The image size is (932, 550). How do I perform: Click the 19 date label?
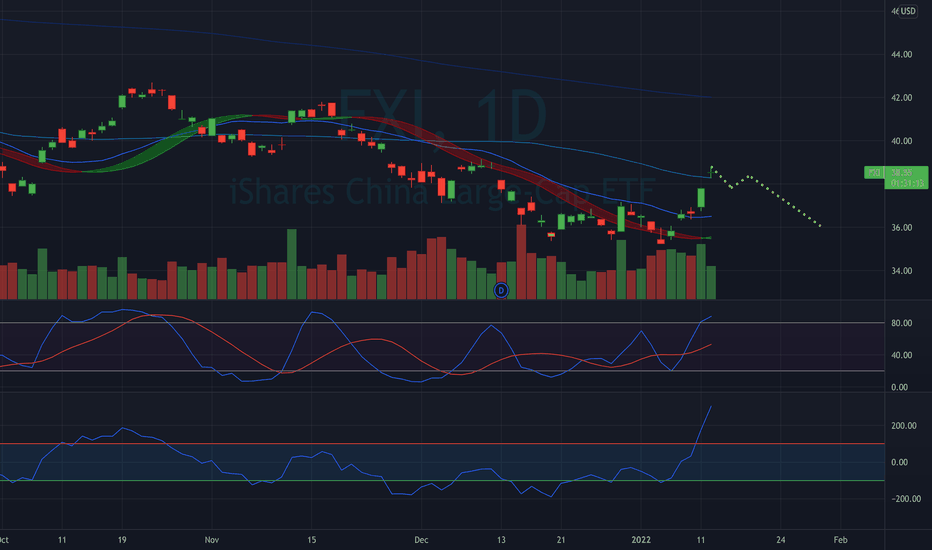tap(122, 540)
